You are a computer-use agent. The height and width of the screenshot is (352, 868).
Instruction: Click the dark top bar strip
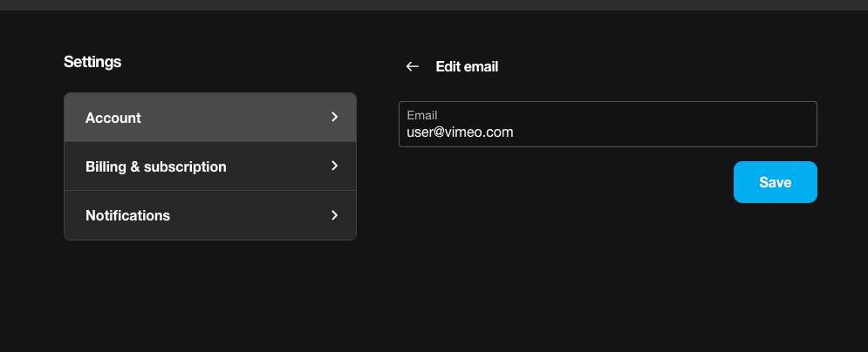point(434,5)
